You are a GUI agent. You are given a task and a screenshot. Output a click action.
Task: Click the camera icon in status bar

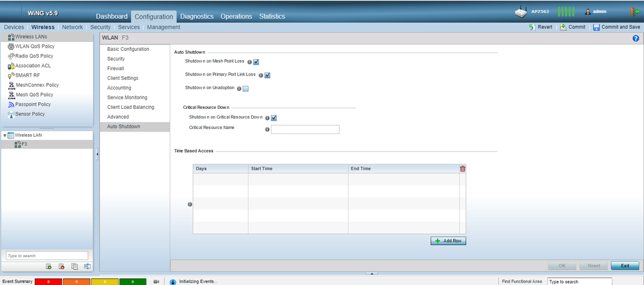(x=156, y=281)
